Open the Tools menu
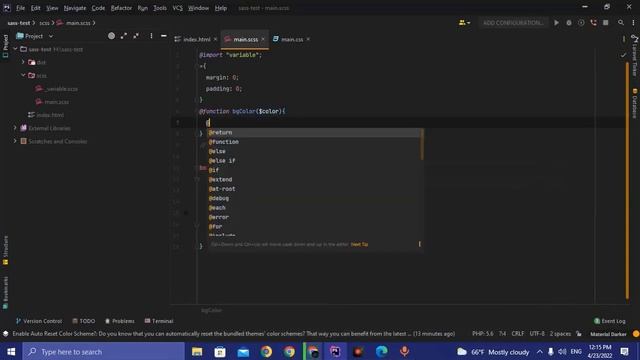 pyautogui.click(x=160, y=8)
